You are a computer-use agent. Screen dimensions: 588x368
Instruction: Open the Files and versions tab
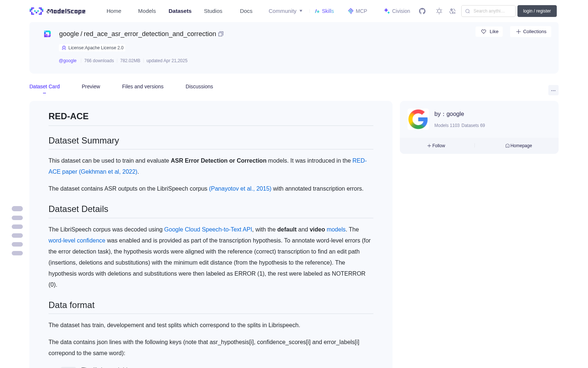click(143, 86)
